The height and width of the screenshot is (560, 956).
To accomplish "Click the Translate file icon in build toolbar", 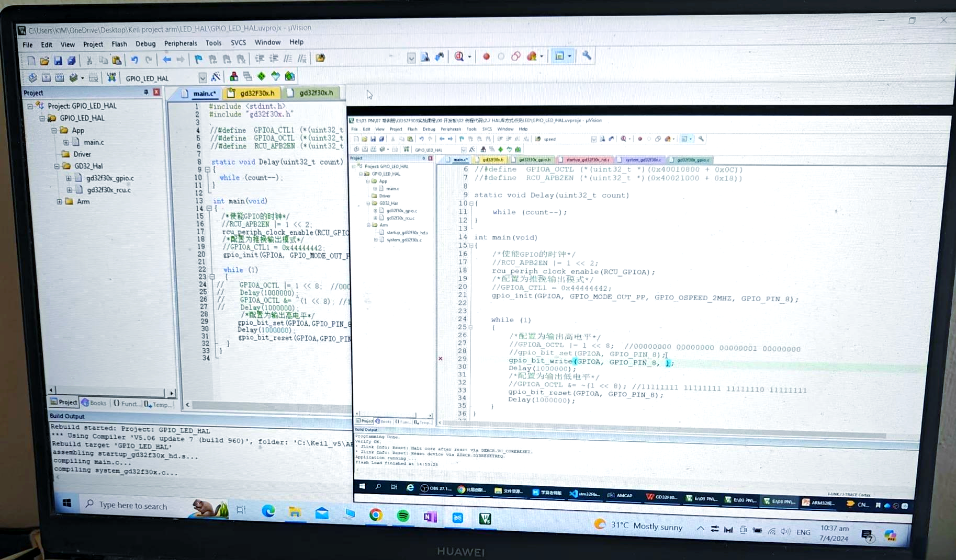I will (x=32, y=78).
